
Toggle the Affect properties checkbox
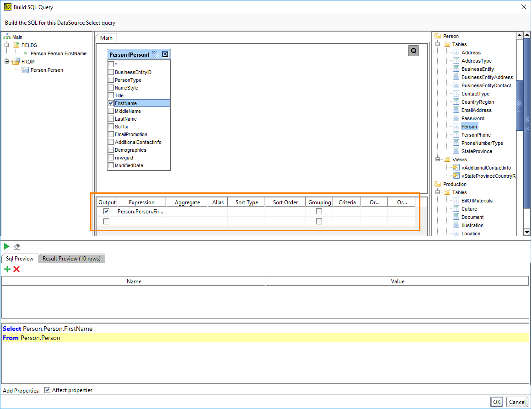(48, 390)
